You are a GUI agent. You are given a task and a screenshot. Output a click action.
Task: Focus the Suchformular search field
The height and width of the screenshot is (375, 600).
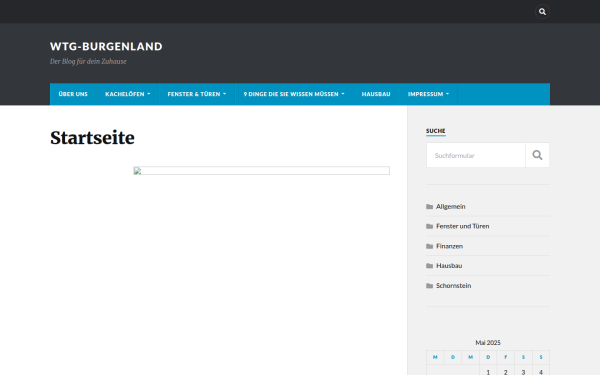476,155
